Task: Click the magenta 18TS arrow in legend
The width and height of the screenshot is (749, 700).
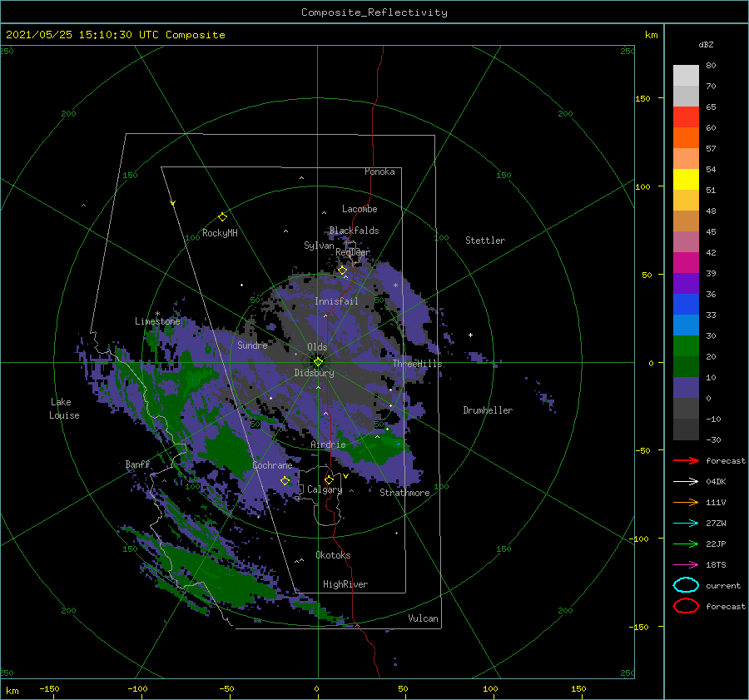Action: pos(686,564)
